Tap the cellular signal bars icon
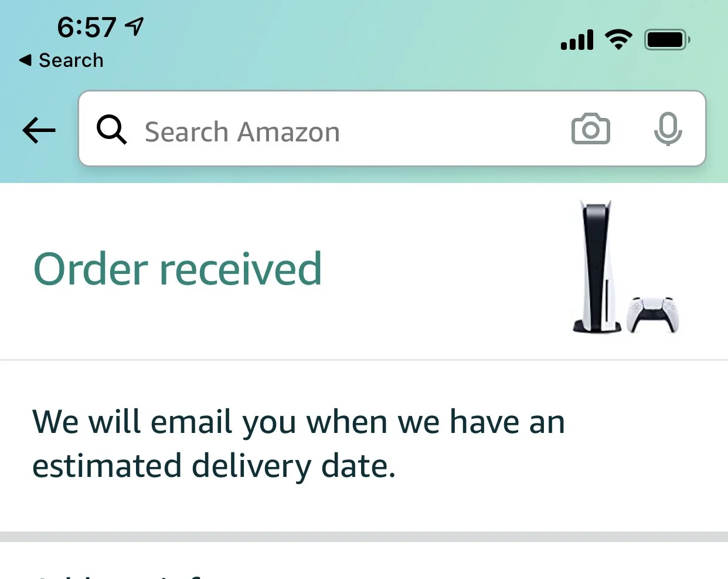The height and width of the screenshot is (579, 728). (x=577, y=40)
